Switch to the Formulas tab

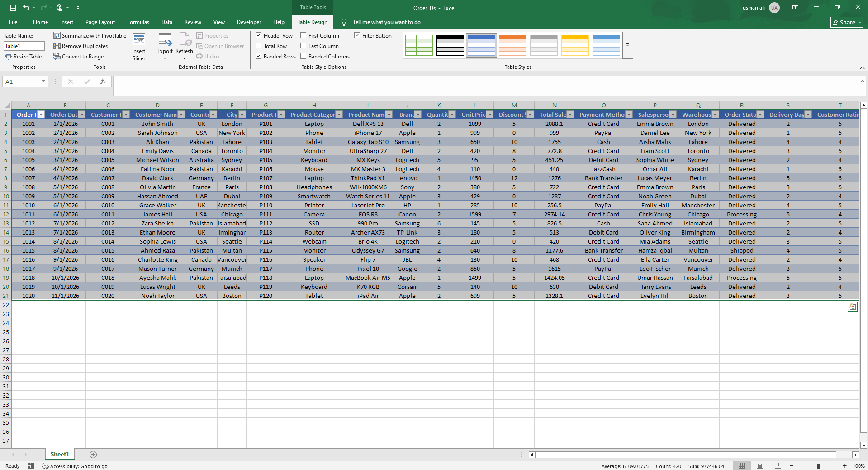click(138, 22)
